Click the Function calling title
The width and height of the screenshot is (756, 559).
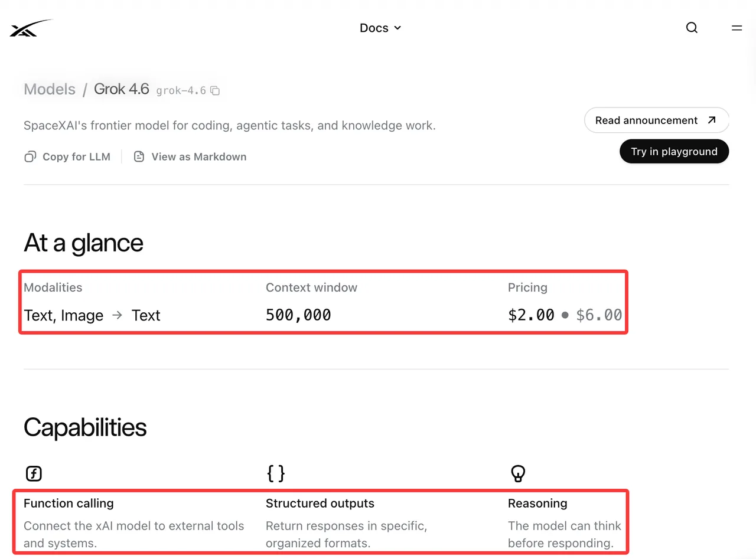point(69,504)
